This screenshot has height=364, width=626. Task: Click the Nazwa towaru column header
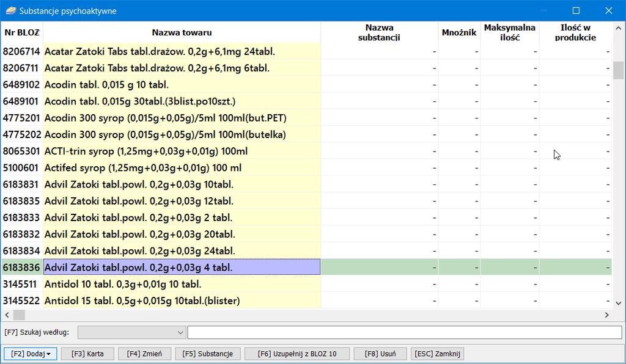[x=182, y=33]
